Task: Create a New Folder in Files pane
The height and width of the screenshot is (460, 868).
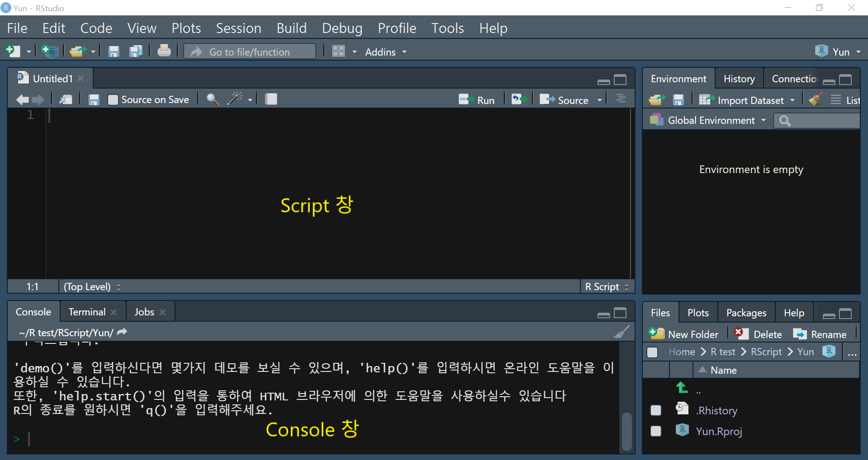Action: pos(683,334)
